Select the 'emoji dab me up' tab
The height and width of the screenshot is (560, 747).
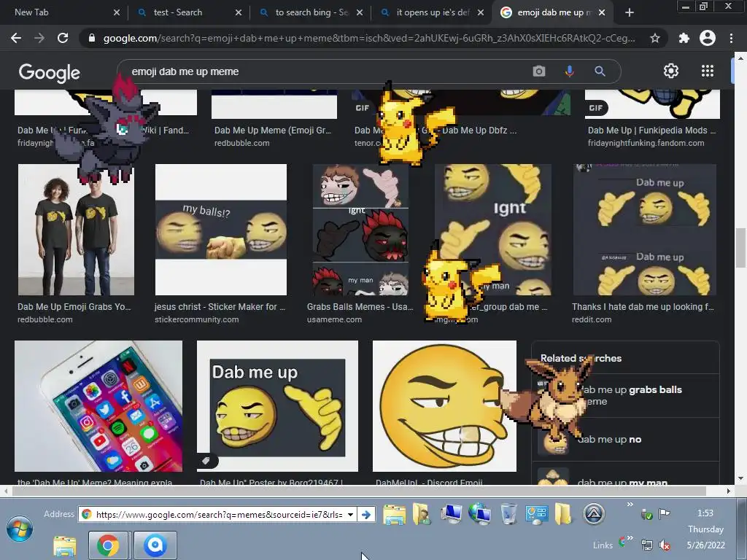click(x=553, y=12)
